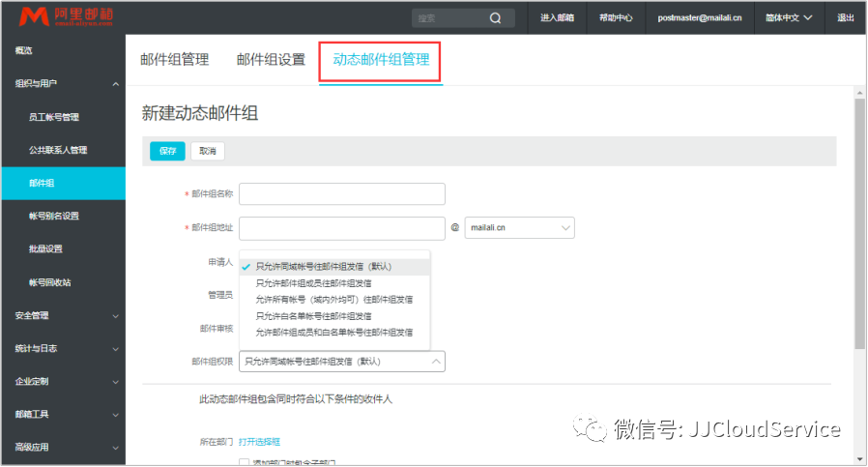Expand the 统计与日志 sidebar section
This screenshot has height=467, width=868.
[x=63, y=348]
